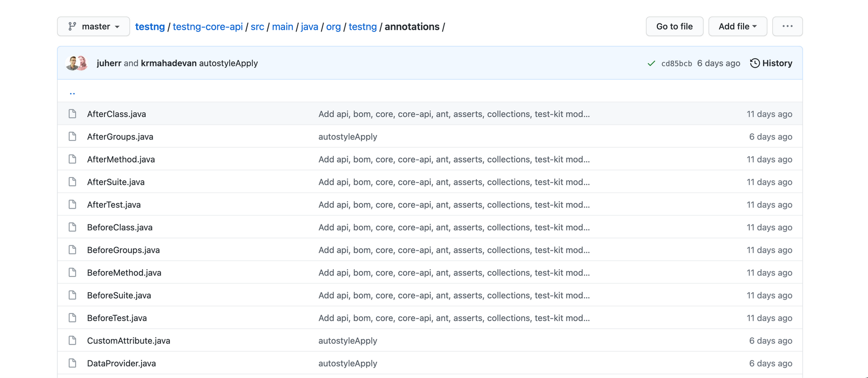Image resolution: width=868 pixels, height=378 pixels.
Task: Open krmahadevan's profile link
Action: click(169, 63)
